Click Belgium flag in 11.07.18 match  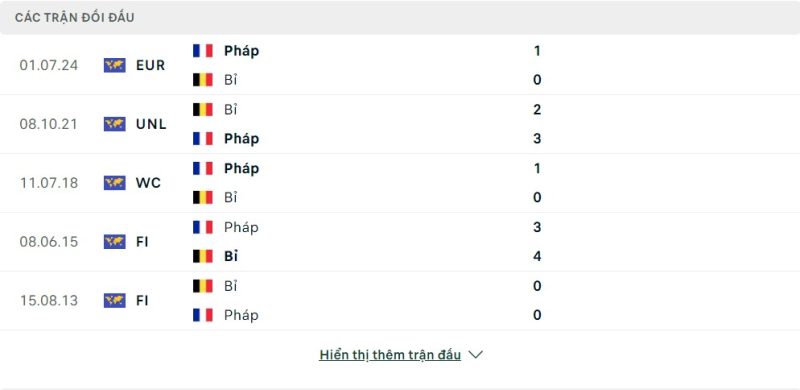point(203,198)
